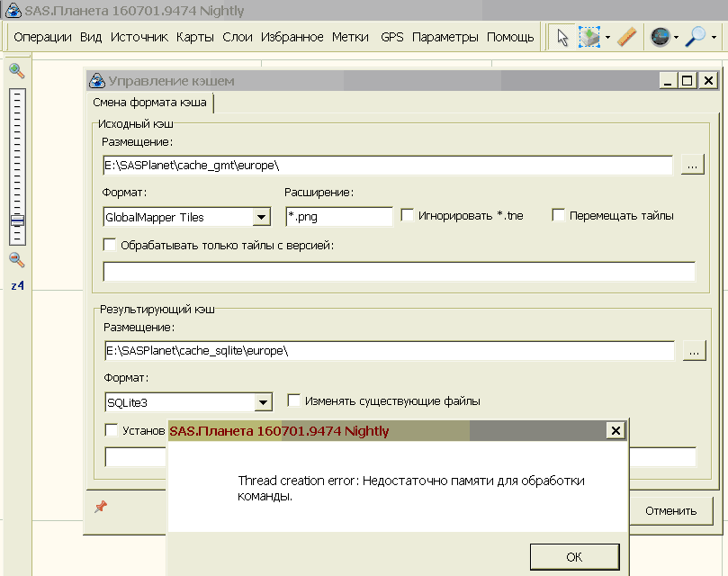
Task: Click the 'Отменить' button
Action: (670, 510)
